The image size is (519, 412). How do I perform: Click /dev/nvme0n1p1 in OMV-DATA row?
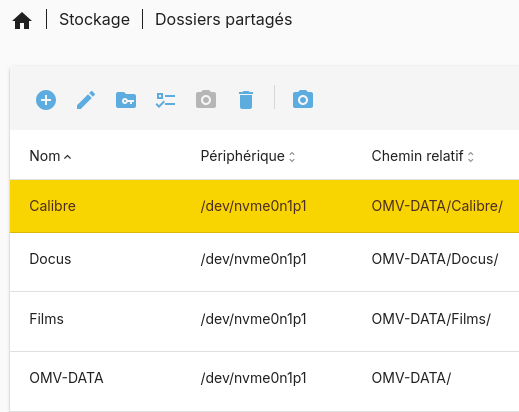tap(253, 378)
